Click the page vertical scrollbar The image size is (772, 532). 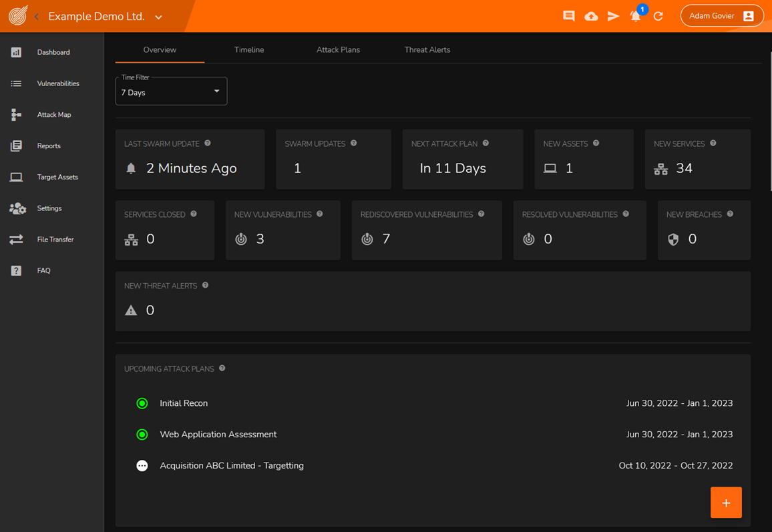pos(770,121)
